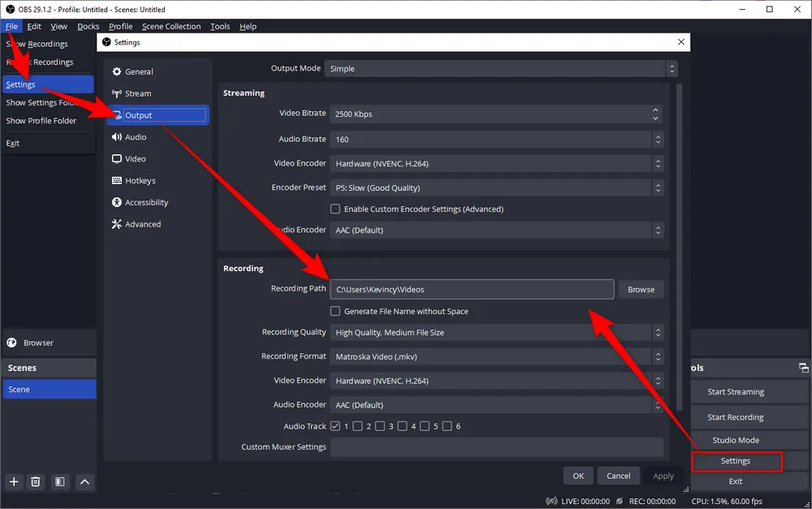The width and height of the screenshot is (812, 509).
Task: Open the Recording Quality dropdown
Action: (x=496, y=332)
